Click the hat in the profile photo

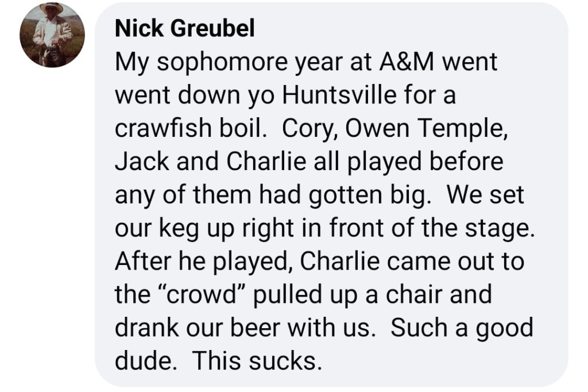pyautogui.click(x=52, y=8)
